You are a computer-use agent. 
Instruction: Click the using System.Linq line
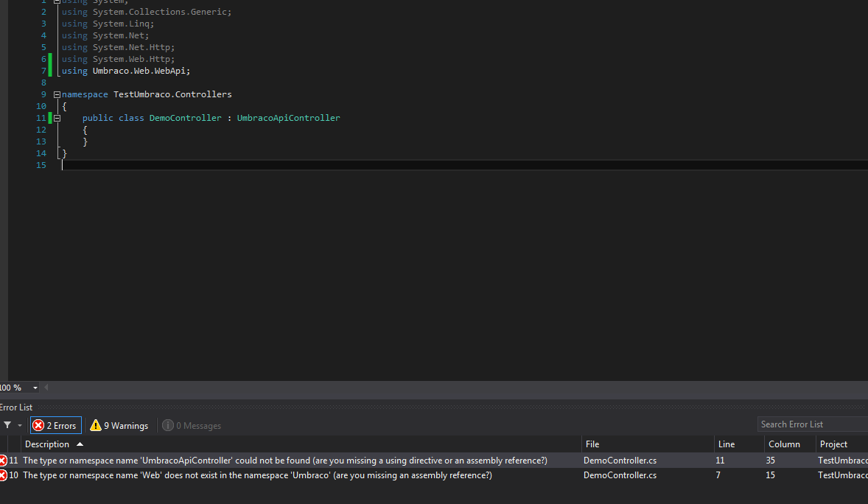[108, 24]
